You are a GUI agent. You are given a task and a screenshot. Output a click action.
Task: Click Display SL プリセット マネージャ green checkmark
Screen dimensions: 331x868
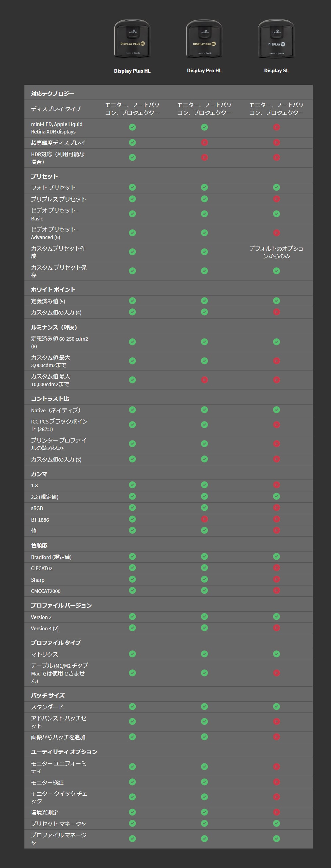pos(276,824)
